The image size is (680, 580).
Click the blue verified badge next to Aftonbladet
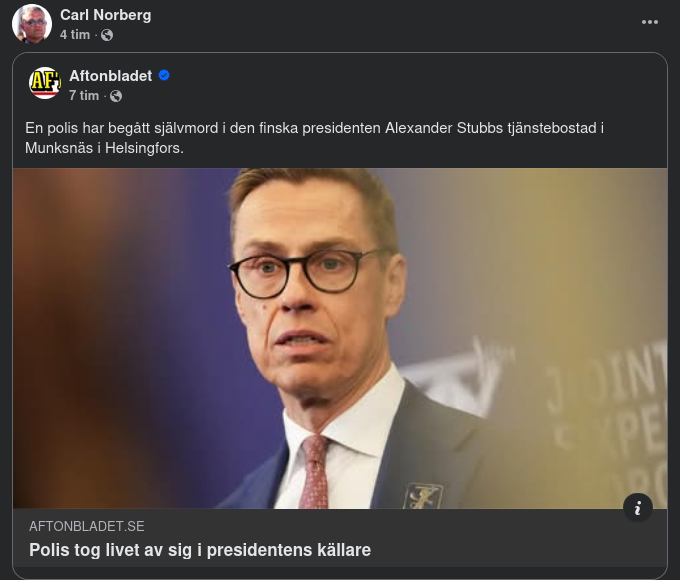click(x=164, y=76)
